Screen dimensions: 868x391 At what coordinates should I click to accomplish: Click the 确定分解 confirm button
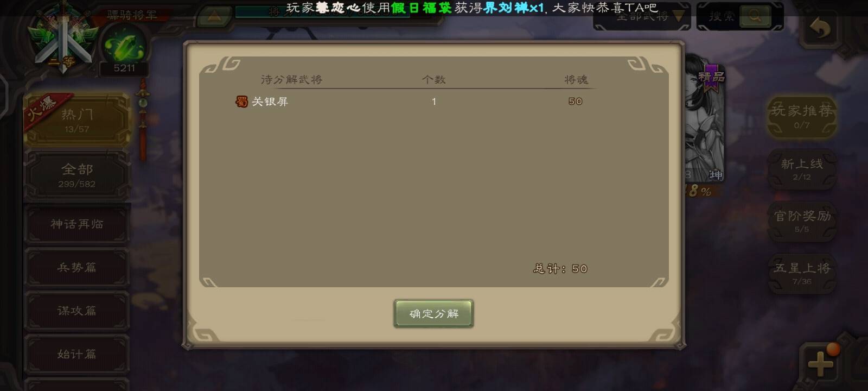433,314
